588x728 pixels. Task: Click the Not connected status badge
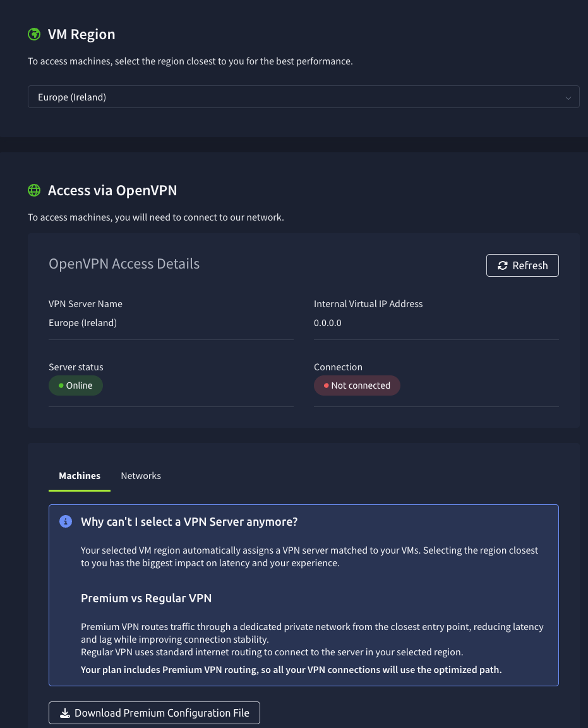click(357, 385)
